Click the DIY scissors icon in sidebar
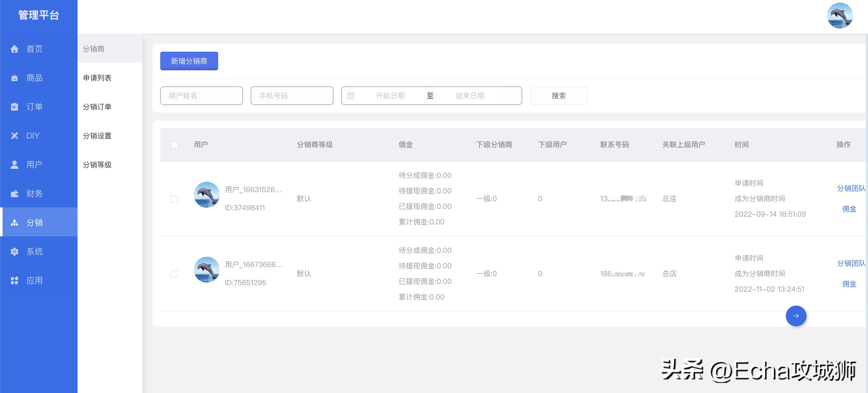The width and height of the screenshot is (868, 393). point(14,135)
